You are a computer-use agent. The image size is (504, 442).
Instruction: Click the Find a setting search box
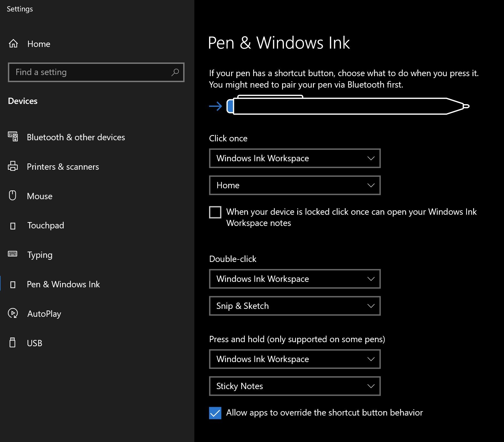click(96, 72)
